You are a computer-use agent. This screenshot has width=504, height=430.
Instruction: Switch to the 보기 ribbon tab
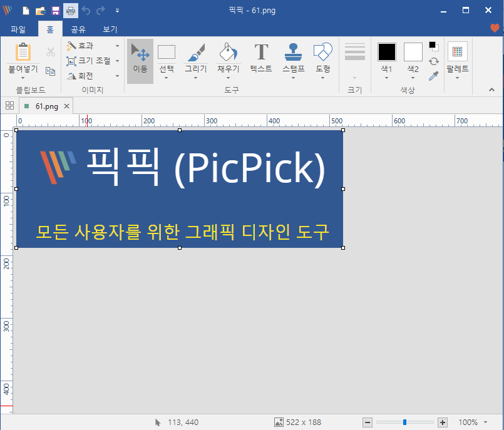[110, 29]
